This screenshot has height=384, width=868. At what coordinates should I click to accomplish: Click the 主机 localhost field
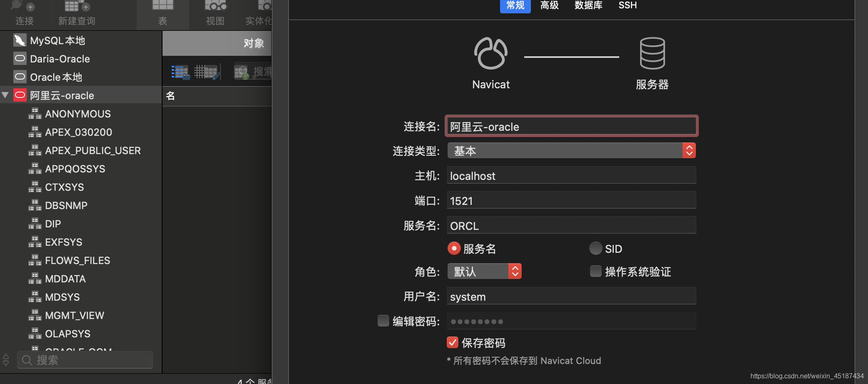(571, 175)
